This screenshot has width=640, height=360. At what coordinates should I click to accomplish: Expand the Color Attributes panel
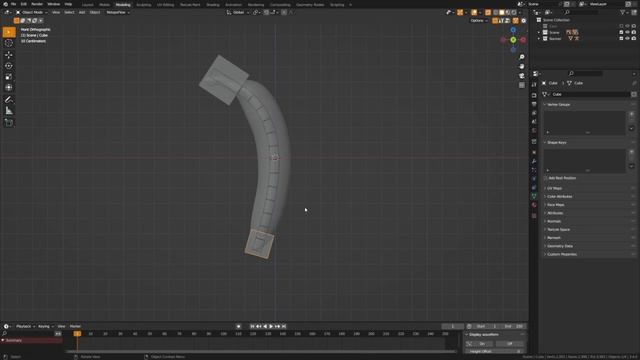[x=559, y=196]
